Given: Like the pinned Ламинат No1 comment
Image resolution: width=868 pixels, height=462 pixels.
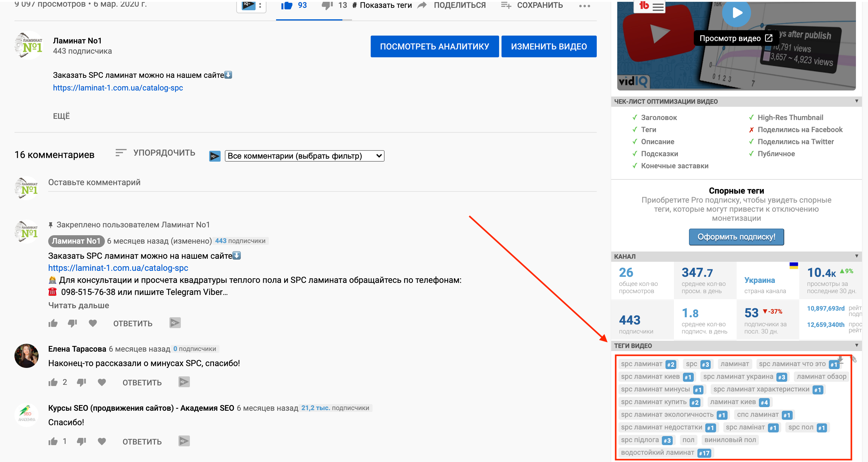Looking at the screenshot, I should coord(53,323).
